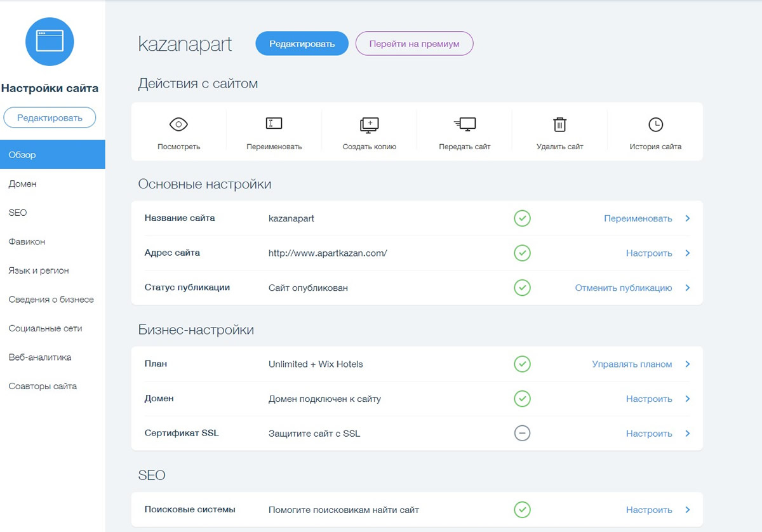Select the trash icon to delete the site
The height and width of the screenshot is (532, 762).
[x=559, y=123]
